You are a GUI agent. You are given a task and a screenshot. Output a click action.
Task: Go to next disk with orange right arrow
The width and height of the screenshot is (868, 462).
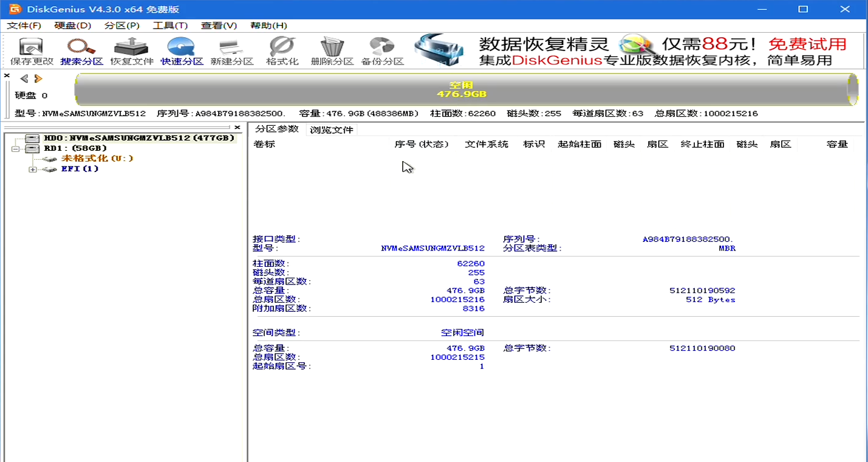point(38,78)
